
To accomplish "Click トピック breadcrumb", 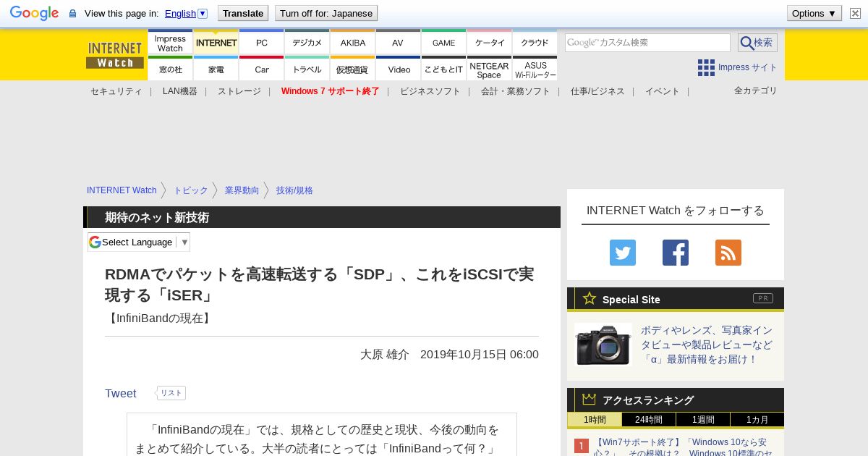I will click(x=190, y=190).
